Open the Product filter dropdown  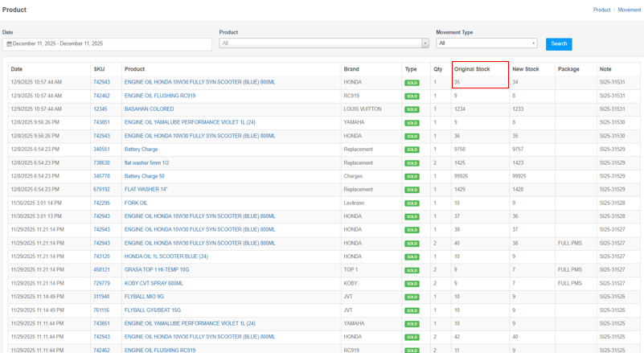[320, 43]
